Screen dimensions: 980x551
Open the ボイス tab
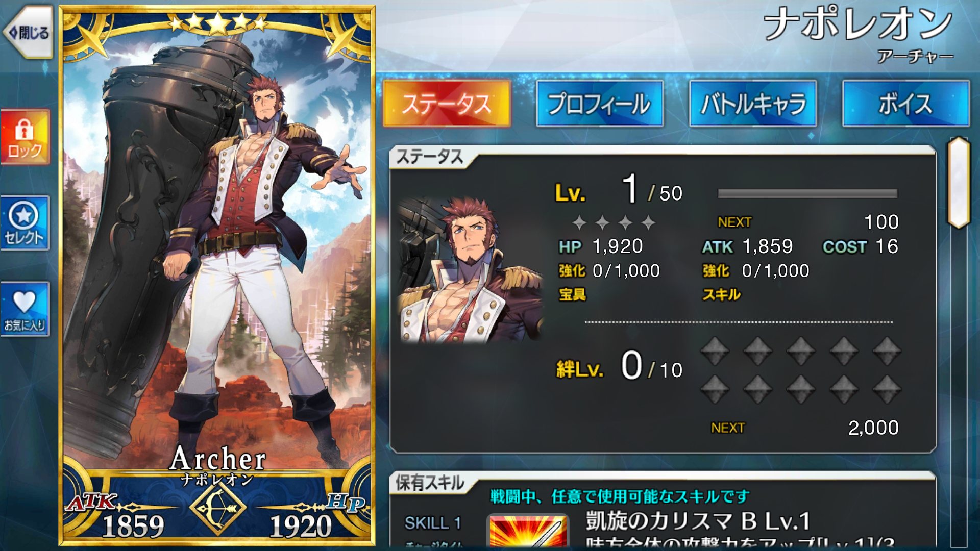[x=905, y=104]
